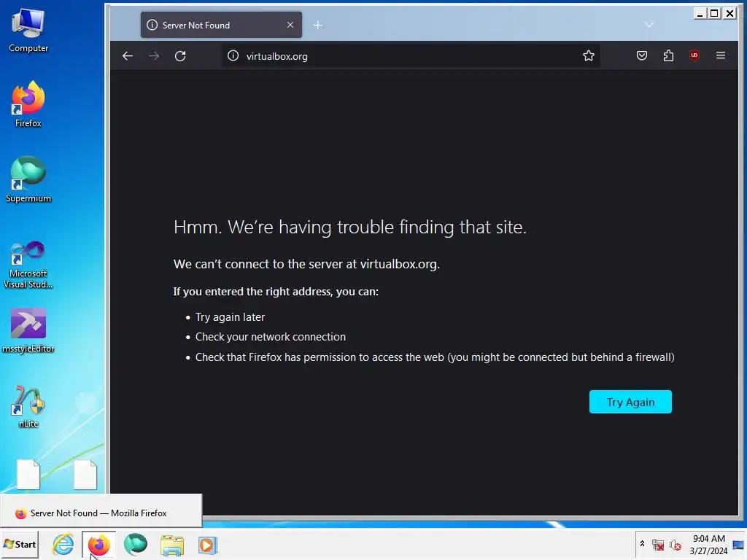Go back with the Firefox back arrow
The image size is (747, 560).
coord(127,56)
